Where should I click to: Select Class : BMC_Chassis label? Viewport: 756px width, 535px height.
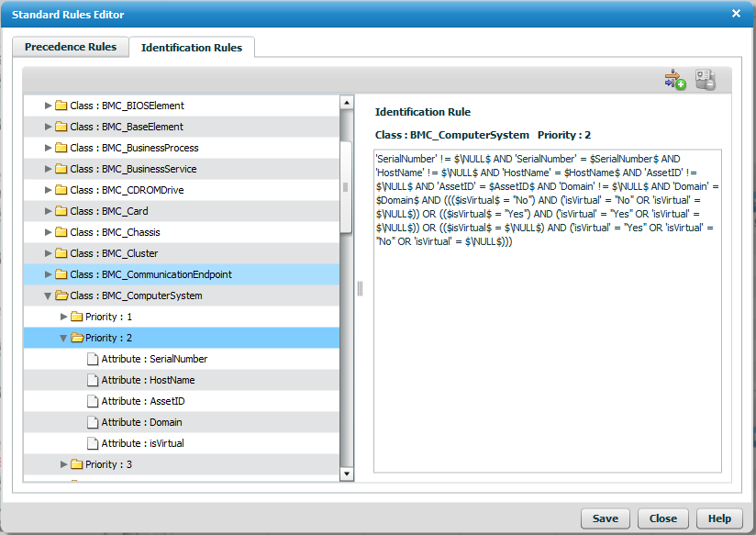[115, 232]
